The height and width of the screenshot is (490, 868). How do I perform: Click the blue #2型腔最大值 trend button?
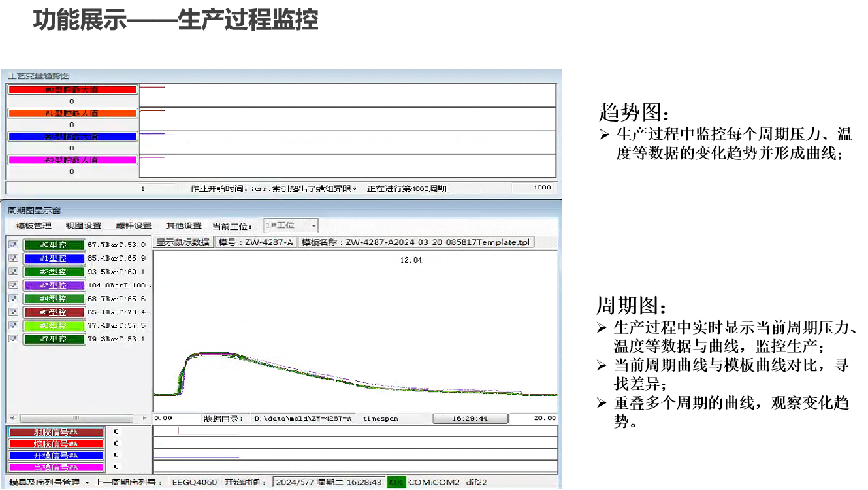pos(72,137)
